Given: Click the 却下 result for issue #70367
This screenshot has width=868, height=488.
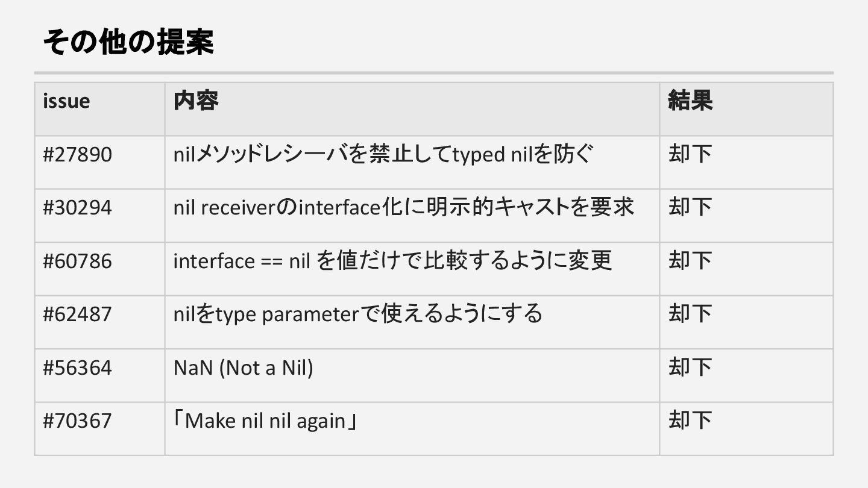Looking at the screenshot, I should coord(690,421).
